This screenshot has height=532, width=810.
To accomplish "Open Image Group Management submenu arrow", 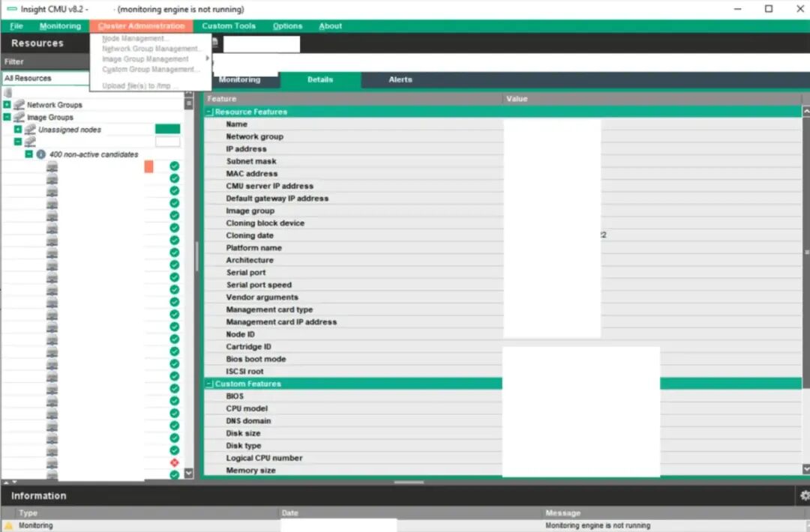I will pos(208,58).
